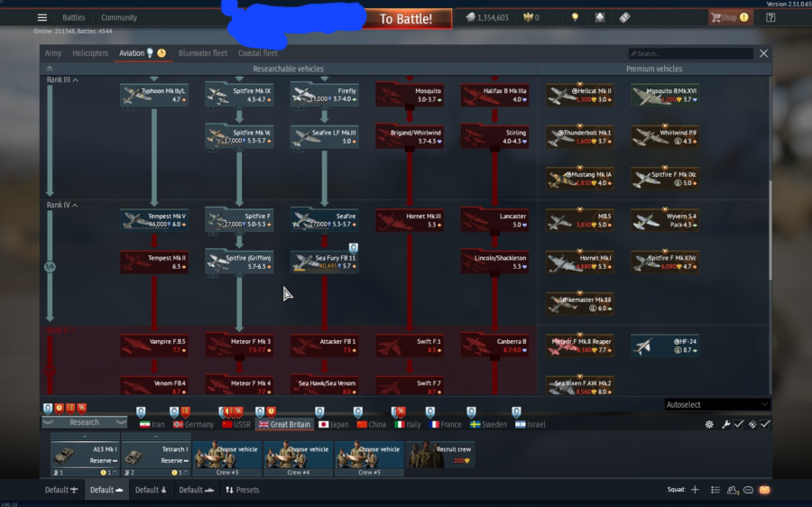Collapse the Rank IV section
This screenshot has height=507, width=812.
click(76, 205)
